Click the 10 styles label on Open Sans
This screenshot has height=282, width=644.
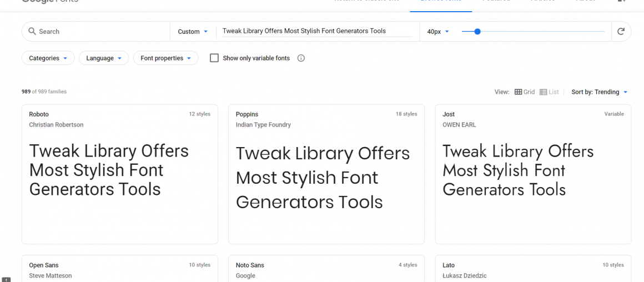pos(200,265)
